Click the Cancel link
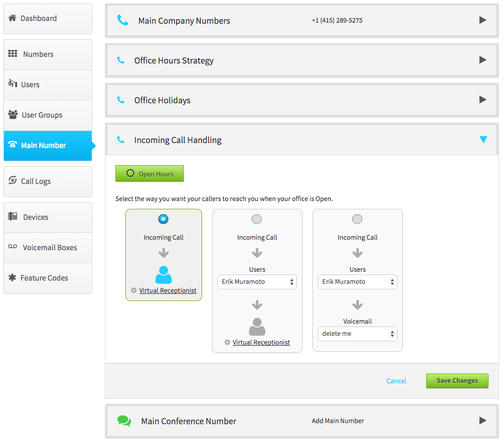Image resolution: width=504 pixels, height=443 pixels. pyautogui.click(x=396, y=381)
